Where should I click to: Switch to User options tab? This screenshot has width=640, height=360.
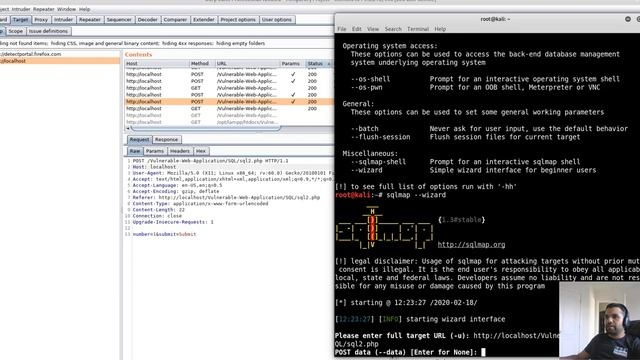point(277,20)
